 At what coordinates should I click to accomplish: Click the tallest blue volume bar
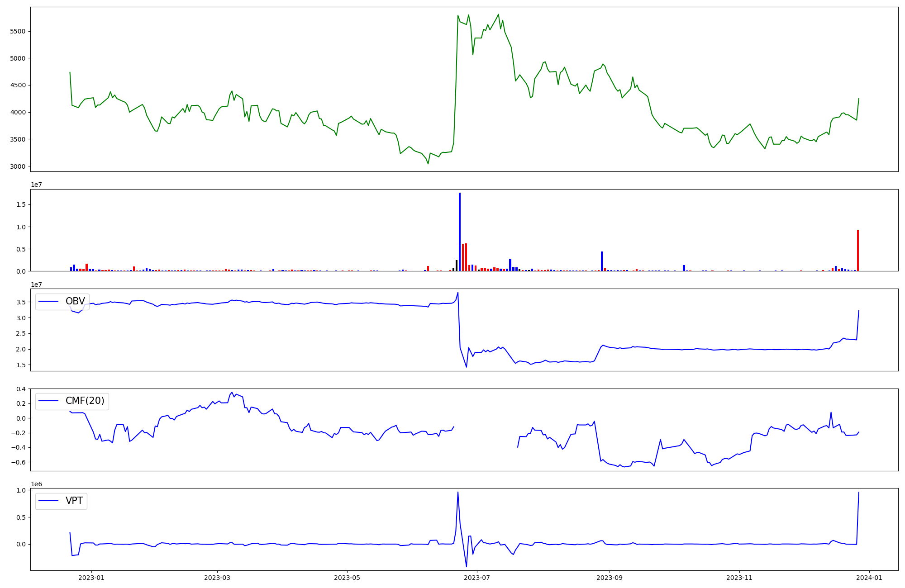[x=460, y=232]
